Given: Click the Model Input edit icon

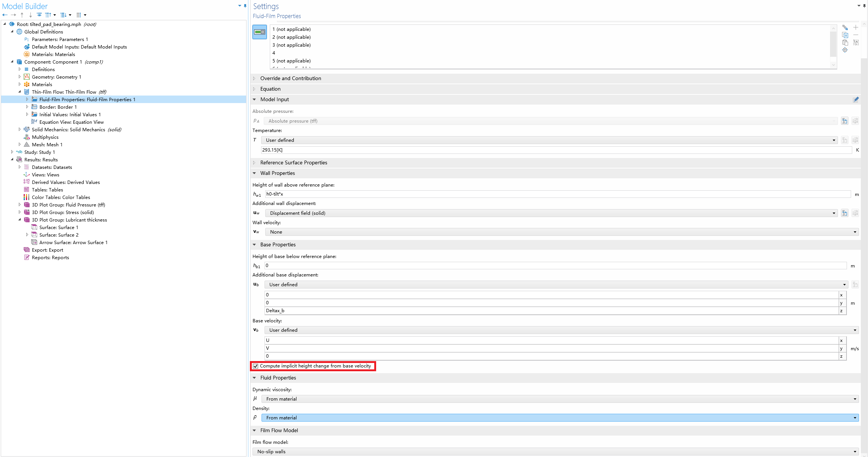Looking at the screenshot, I should click(x=856, y=100).
